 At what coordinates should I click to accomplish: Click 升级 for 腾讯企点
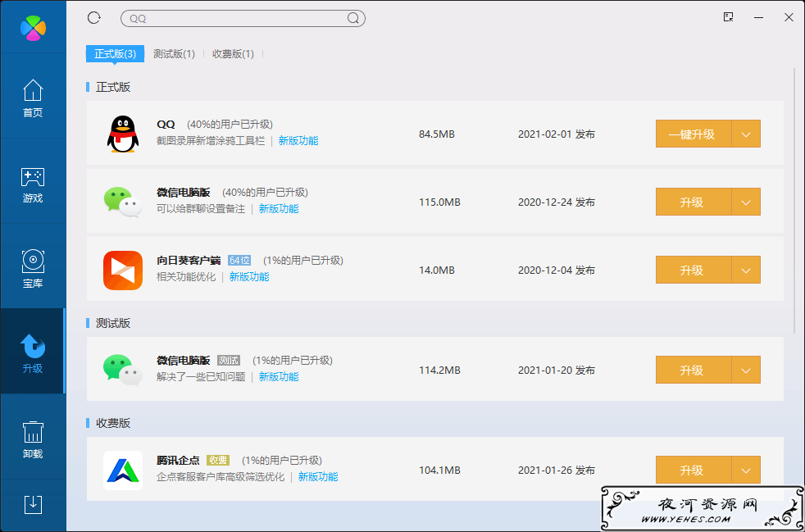[x=693, y=471]
